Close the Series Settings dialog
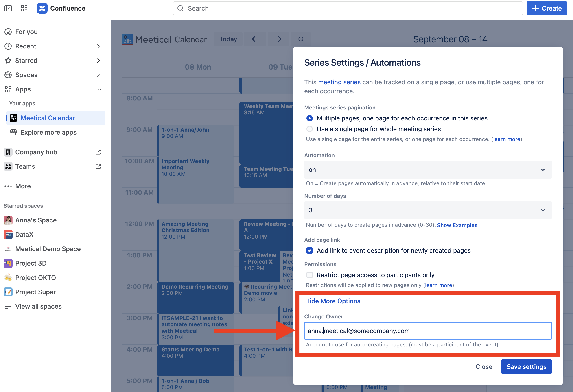The image size is (573, 392). tap(484, 367)
